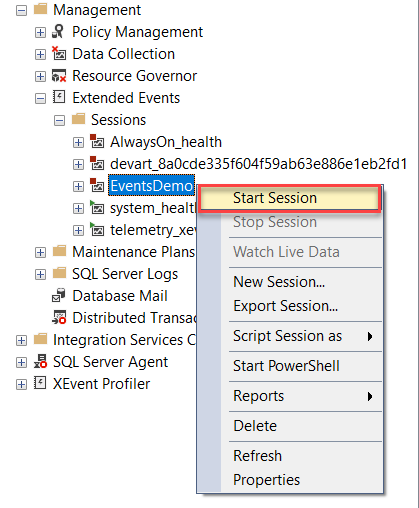Collapse the Sessions folder
Image resolution: width=419 pixels, height=508 pixels.
click(x=59, y=120)
